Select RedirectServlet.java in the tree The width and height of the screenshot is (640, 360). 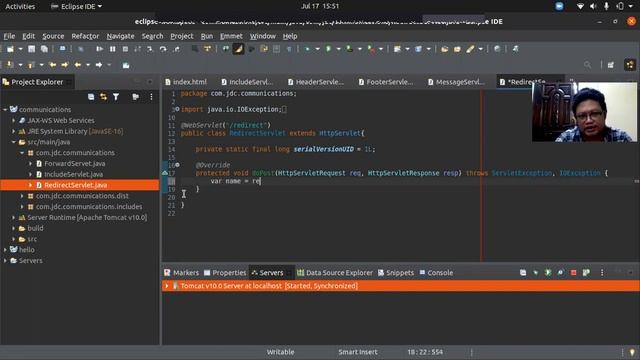(76, 185)
